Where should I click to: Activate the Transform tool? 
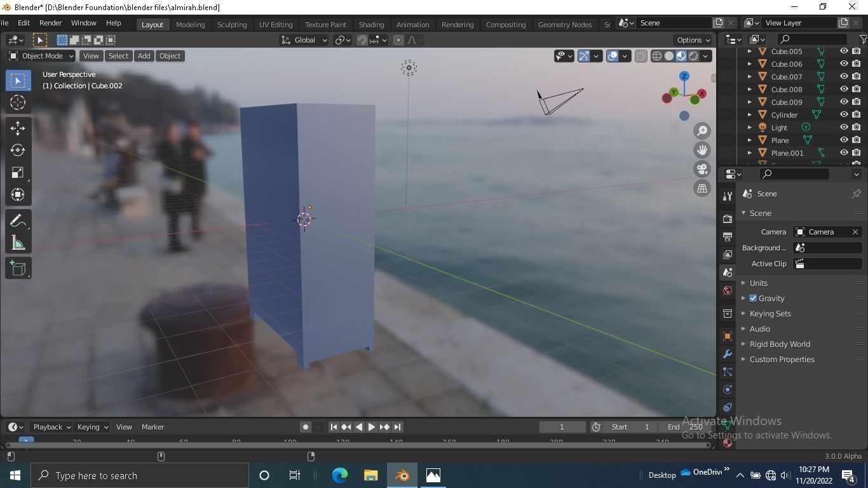(x=18, y=194)
